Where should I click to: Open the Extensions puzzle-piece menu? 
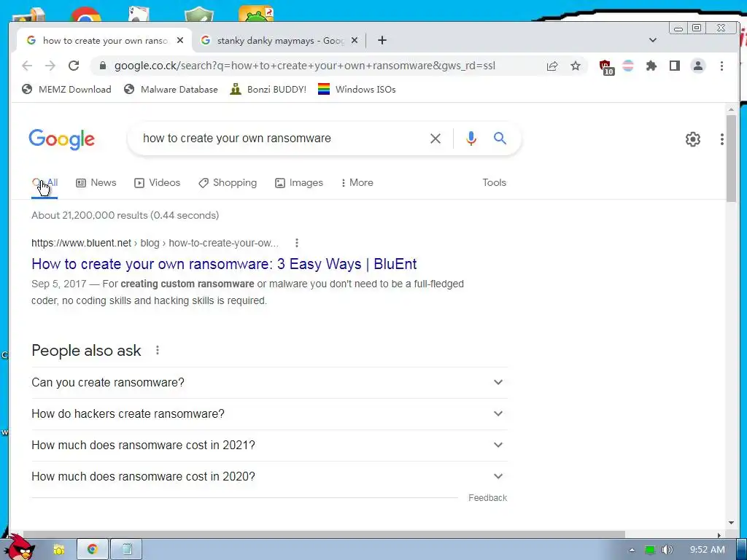(x=651, y=66)
